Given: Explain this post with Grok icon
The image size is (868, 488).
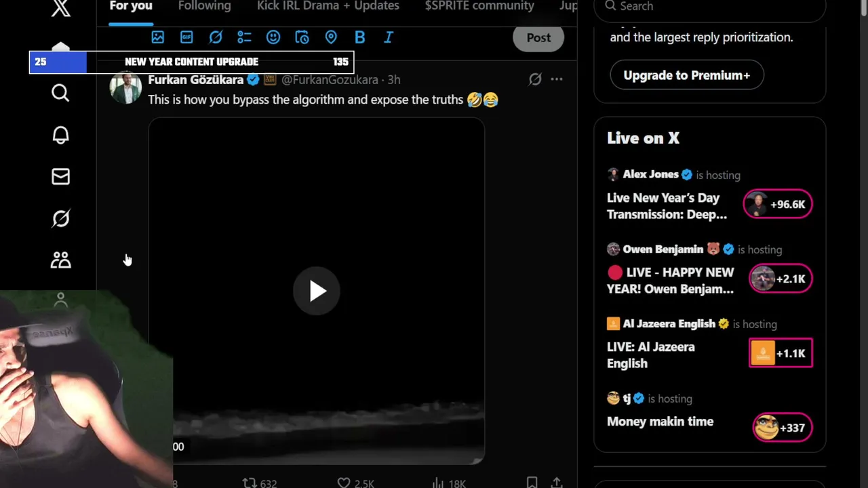Looking at the screenshot, I should click(x=535, y=79).
